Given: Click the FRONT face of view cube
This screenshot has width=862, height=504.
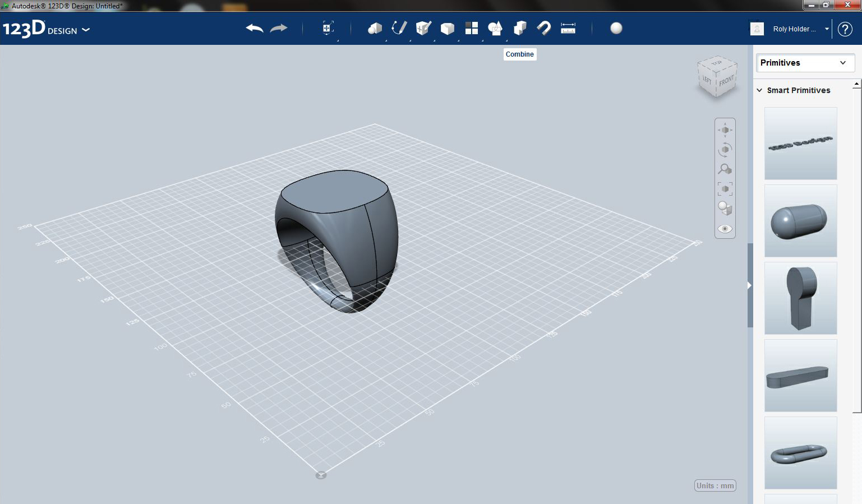Looking at the screenshot, I should click(x=726, y=81).
